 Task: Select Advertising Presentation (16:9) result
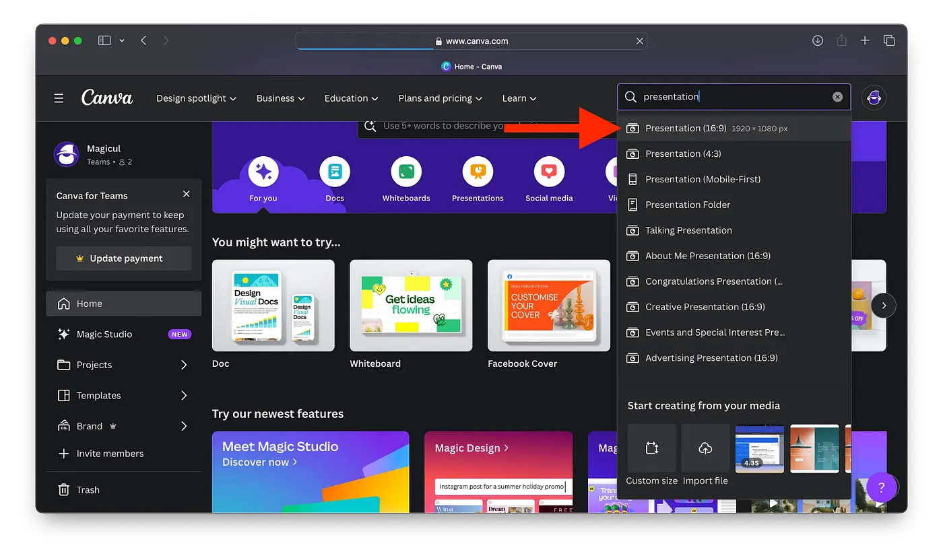pos(734,358)
